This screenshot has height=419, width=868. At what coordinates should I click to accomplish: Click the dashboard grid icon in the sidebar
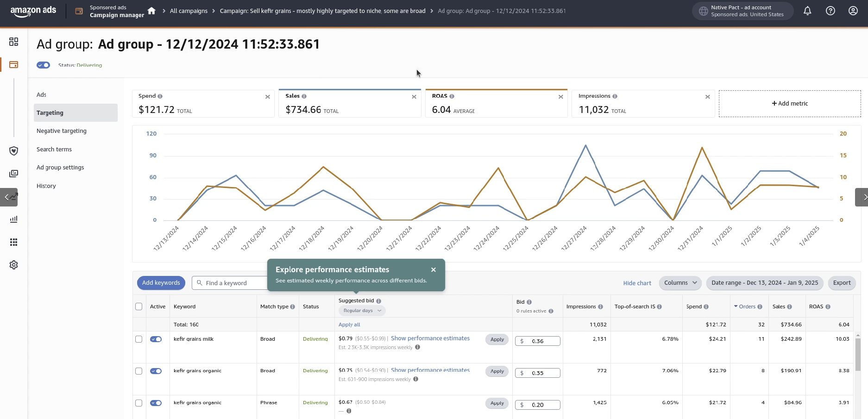pyautogui.click(x=14, y=42)
